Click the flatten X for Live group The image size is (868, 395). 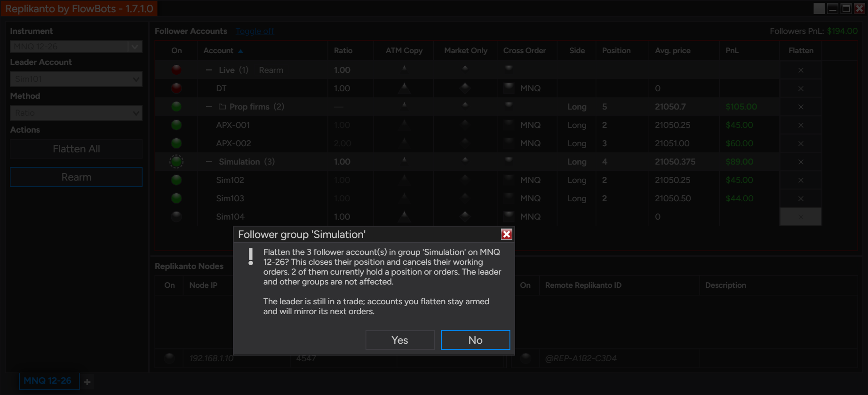(x=801, y=70)
